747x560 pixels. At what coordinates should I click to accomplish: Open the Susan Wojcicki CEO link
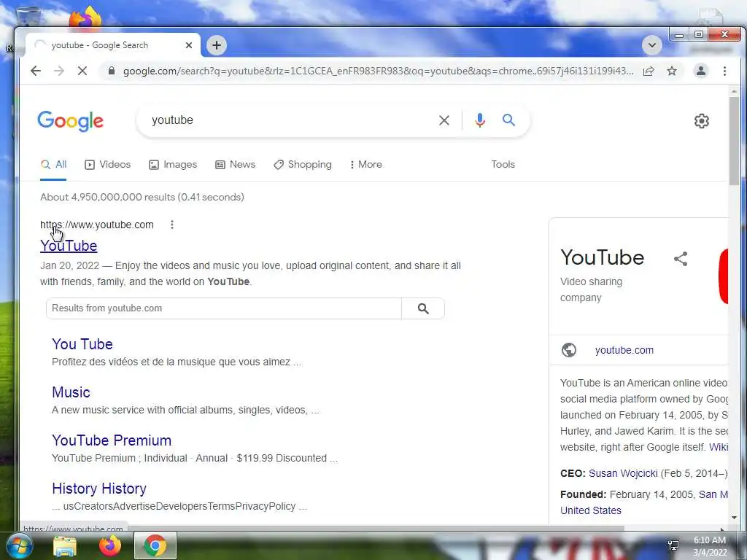623,473
